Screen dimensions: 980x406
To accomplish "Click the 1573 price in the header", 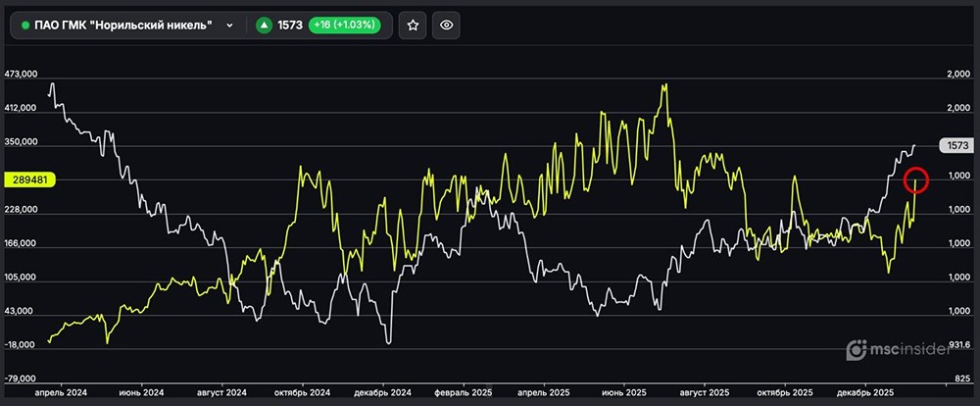I will click(291, 25).
